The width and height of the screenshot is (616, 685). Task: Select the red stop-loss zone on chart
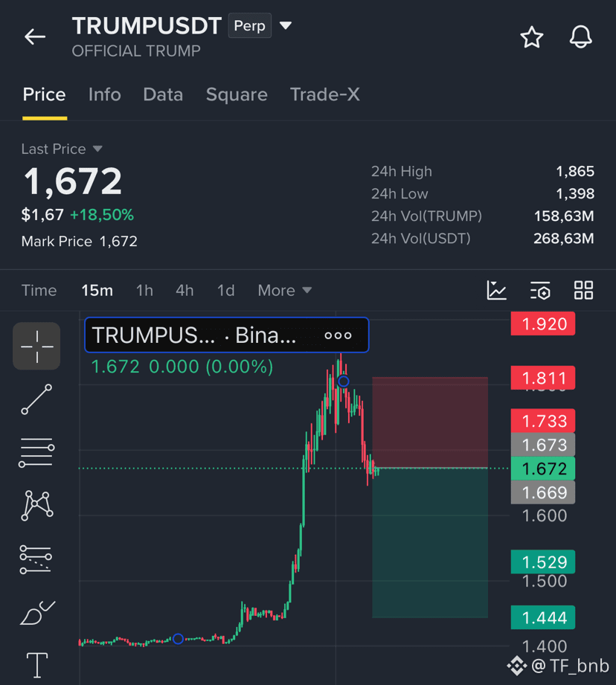point(430,422)
